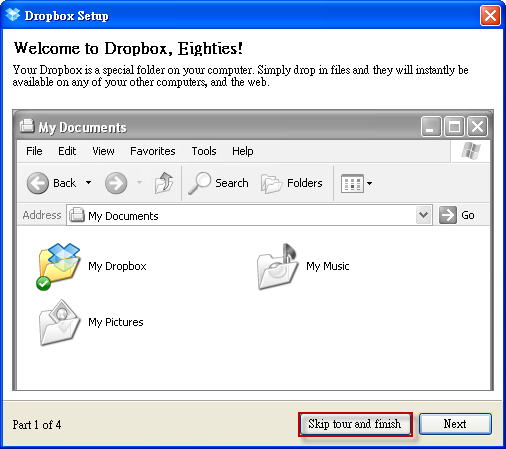Screen dimensions: 506x449
Task: Open the Forward history dropdown arrow
Action: click(x=140, y=183)
